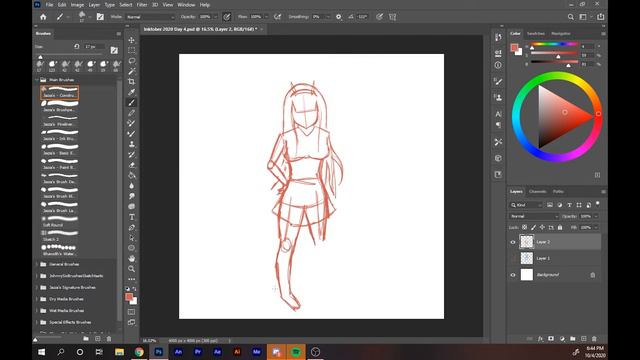Expand the Special Effects Brushes folder
The image size is (640, 360).
pyautogui.click(x=37, y=322)
